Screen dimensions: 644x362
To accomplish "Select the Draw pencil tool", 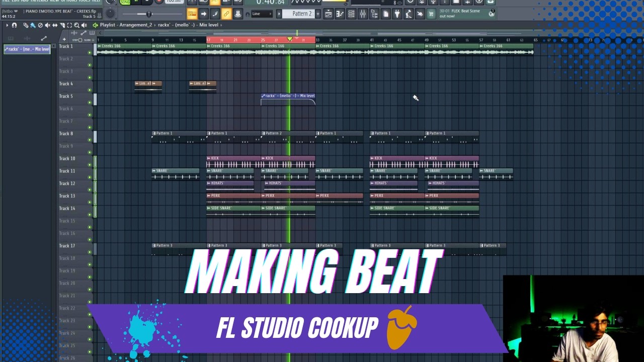I will click(x=26, y=25).
